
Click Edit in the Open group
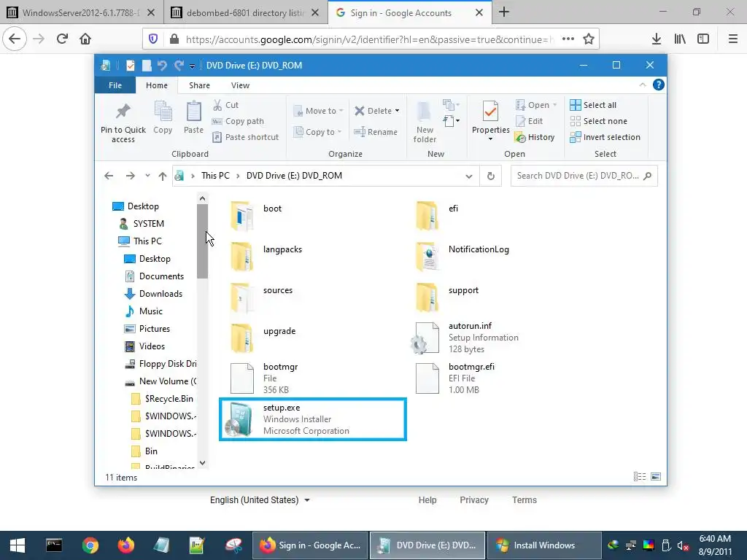pyautogui.click(x=530, y=121)
